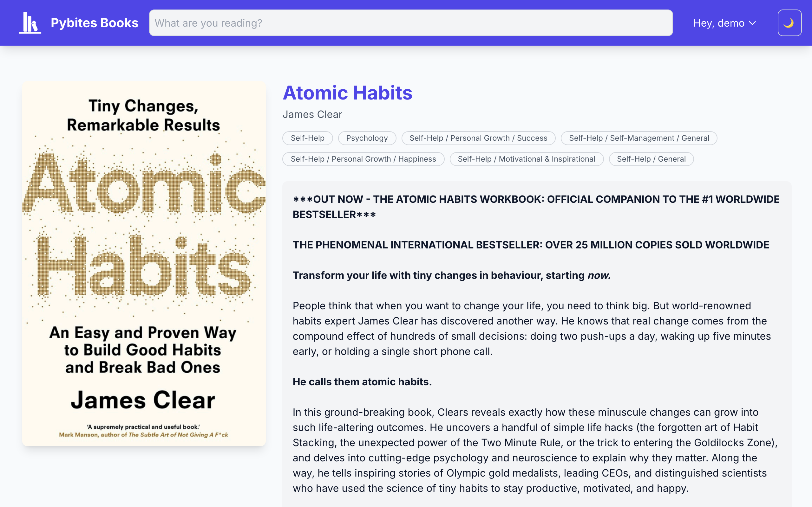
Task: Toggle dark mode with moon icon
Action: click(789, 23)
